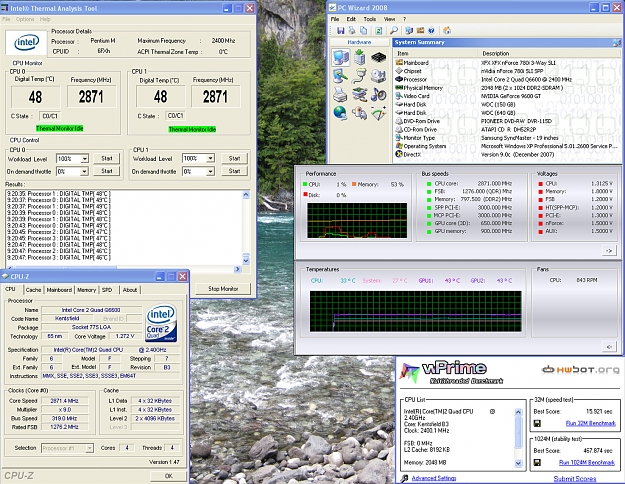625x484 pixels.
Task: Open the Tools menu in PC Wizard
Action: click(x=369, y=19)
